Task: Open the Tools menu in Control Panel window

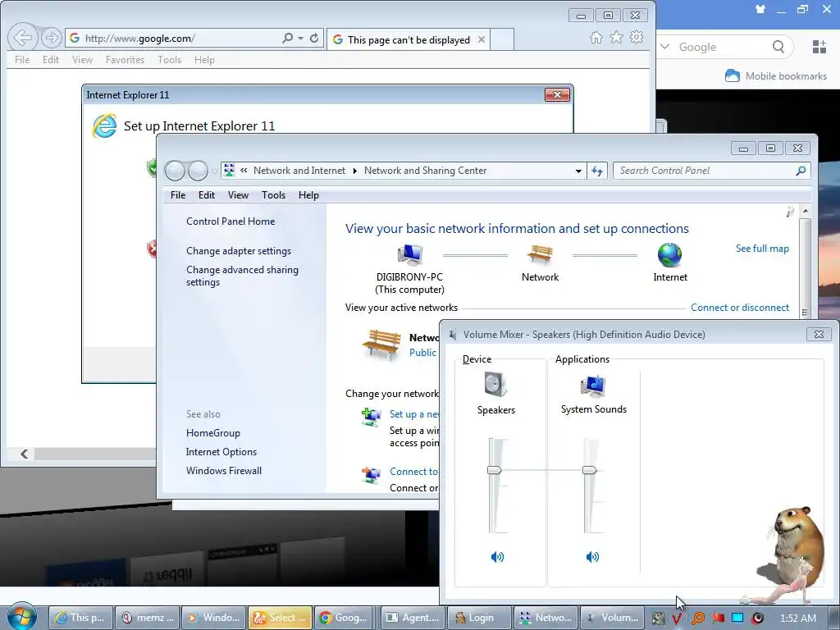Action: [273, 195]
